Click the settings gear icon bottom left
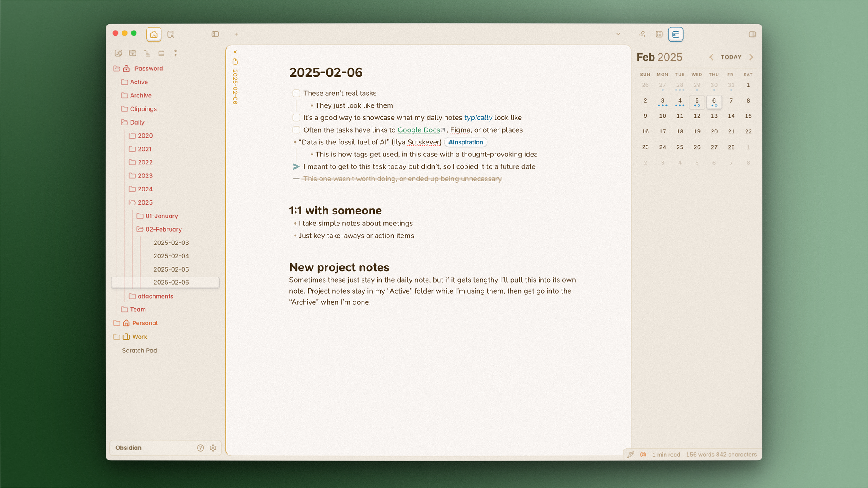Screen dimensions: 868x488 [214, 447]
